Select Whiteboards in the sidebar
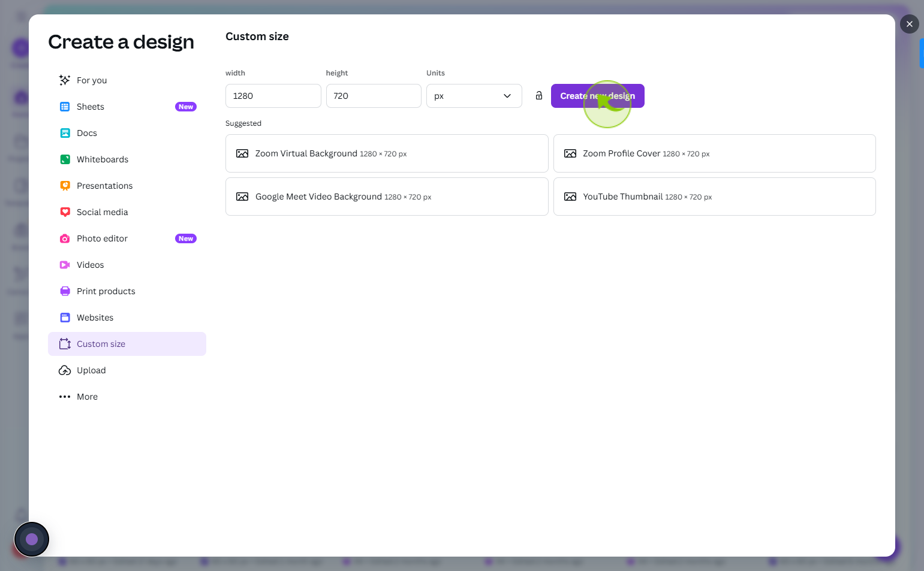Screen dimensions: 924x571 click(127, 159)
